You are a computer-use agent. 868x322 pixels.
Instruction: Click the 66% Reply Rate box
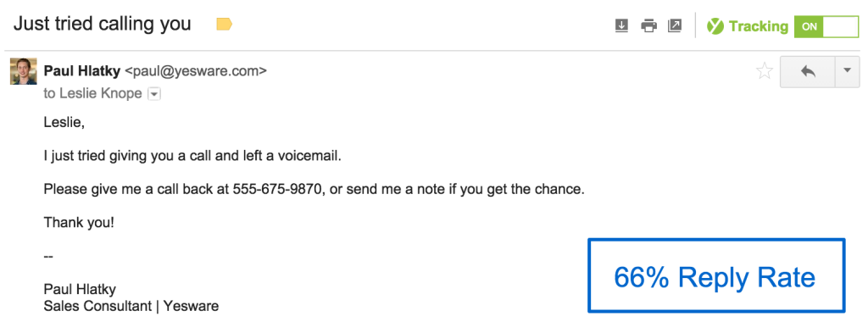point(716,275)
